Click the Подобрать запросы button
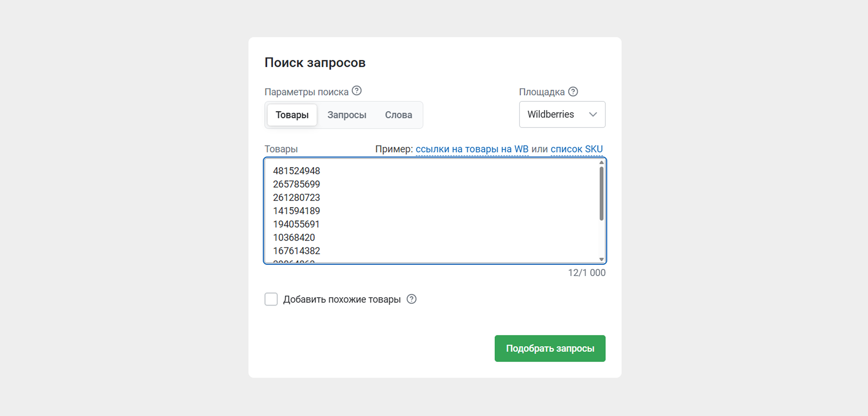Screen dimensions: 868x416 550,348
